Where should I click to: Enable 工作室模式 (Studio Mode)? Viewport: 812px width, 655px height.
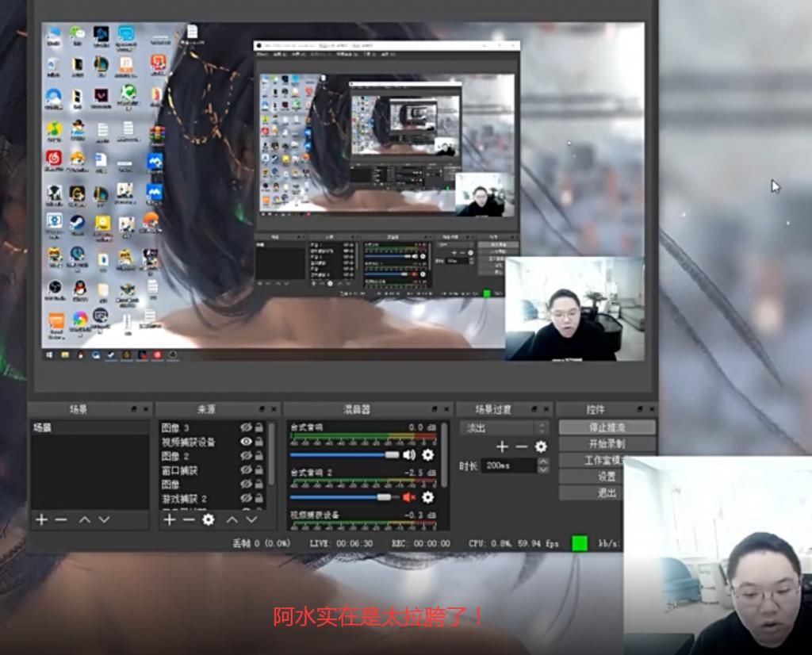[x=592, y=460]
